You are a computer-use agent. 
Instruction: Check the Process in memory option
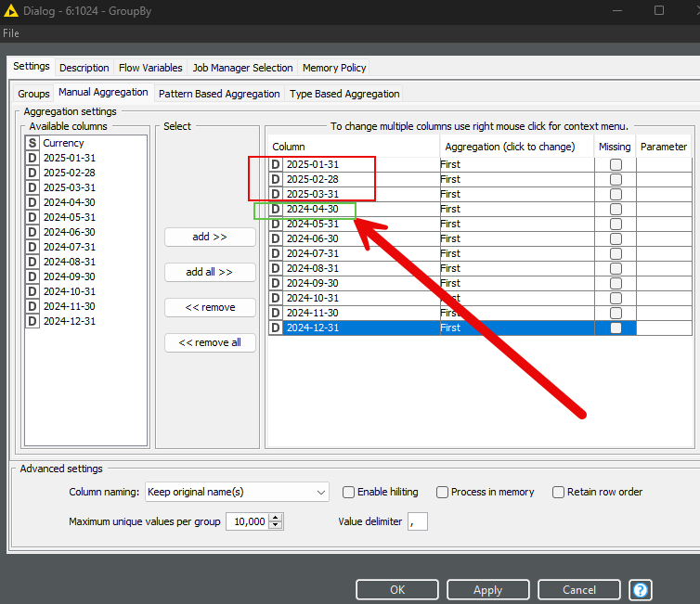[443, 492]
